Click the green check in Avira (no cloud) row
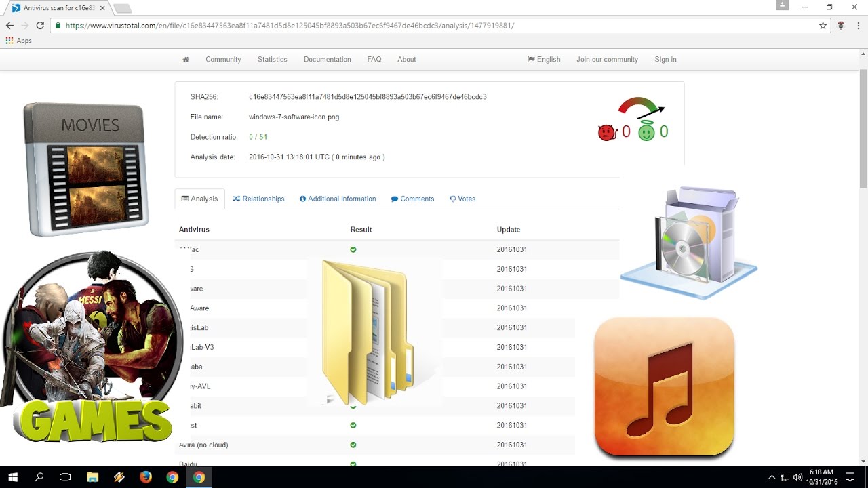The height and width of the screenshot is (488, 868). click(353, 445)
